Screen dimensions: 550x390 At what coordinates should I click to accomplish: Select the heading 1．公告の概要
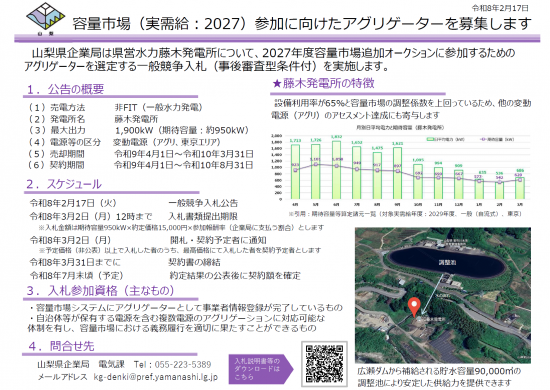pyautogui.click(x=66, y=89)
